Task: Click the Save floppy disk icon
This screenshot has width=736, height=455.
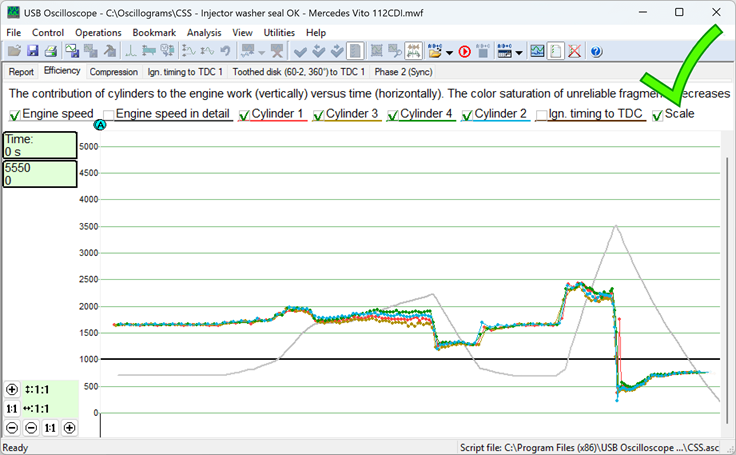Action: pos(32,51)
